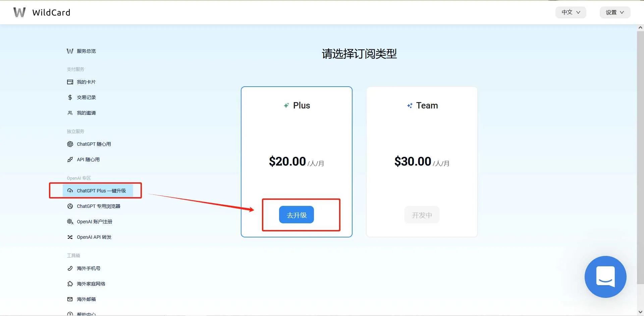Click the icon beside OpenAI 账户注册

coord(70,222)
